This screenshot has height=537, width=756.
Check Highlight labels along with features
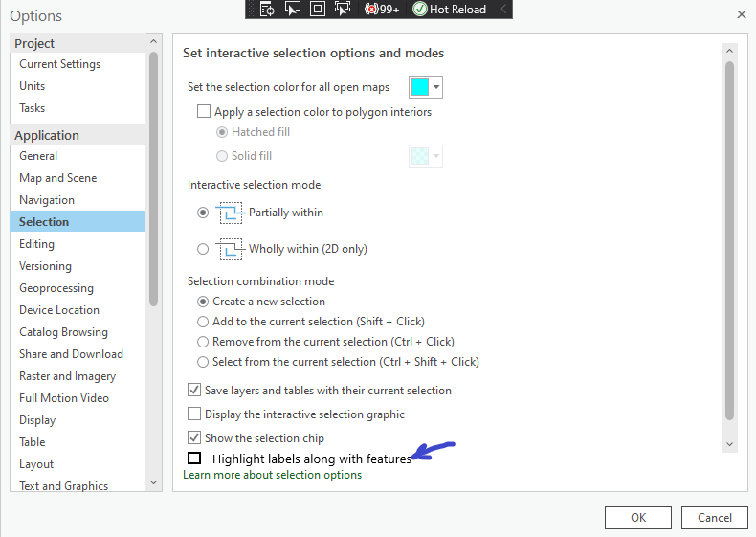[x=194, y=458]
